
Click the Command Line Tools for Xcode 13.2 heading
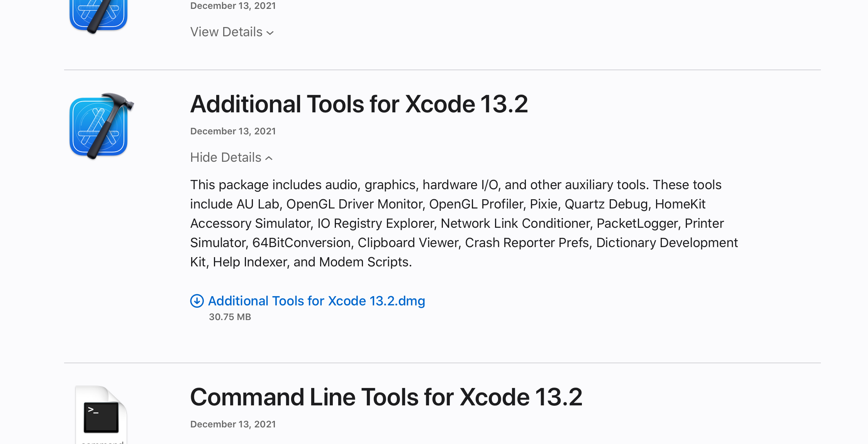click(386, 397)
